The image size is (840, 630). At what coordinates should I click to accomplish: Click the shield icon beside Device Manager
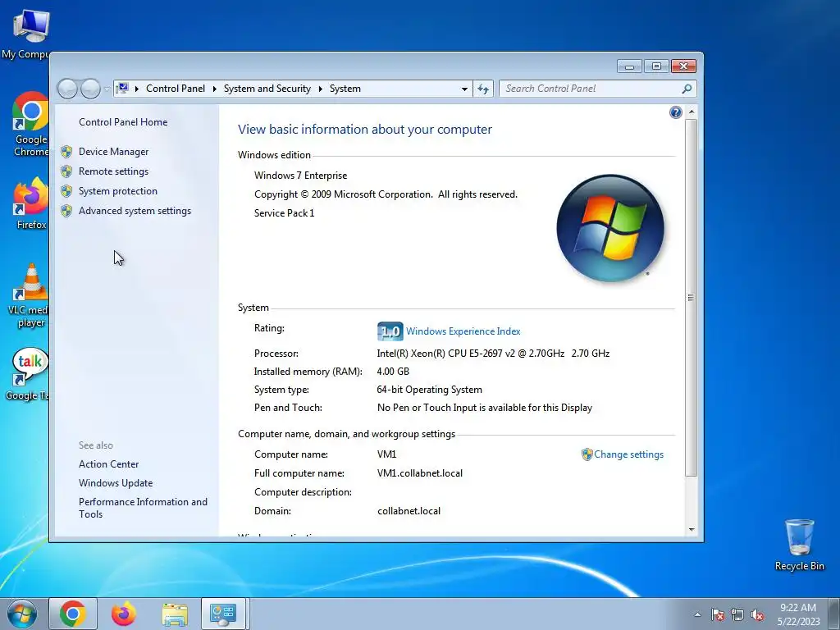(66, 152)
